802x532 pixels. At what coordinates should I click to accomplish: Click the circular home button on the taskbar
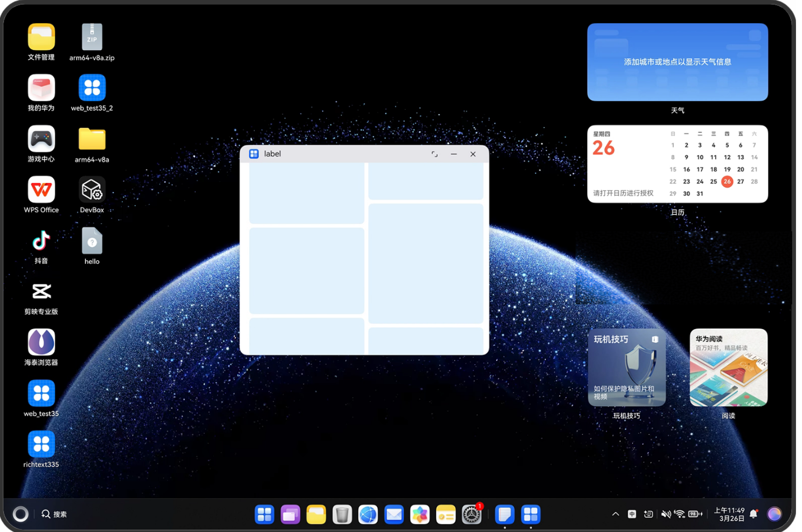point(20,514)
